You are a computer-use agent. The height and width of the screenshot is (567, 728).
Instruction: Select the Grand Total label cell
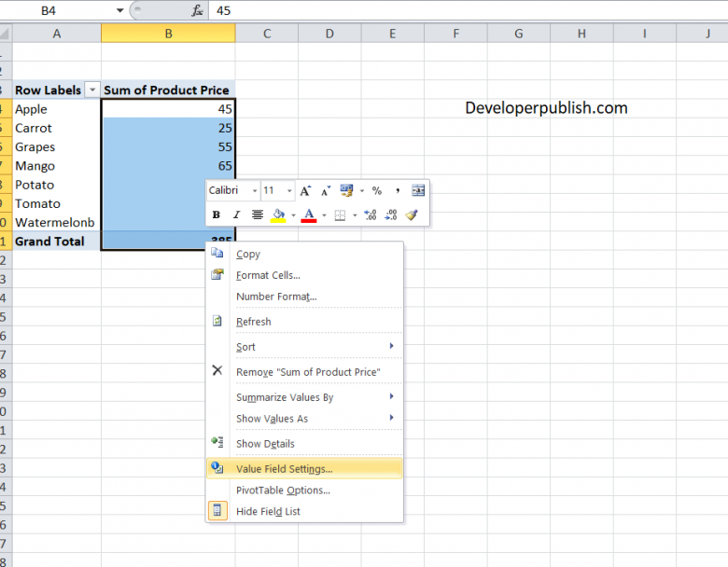[57, 242]
